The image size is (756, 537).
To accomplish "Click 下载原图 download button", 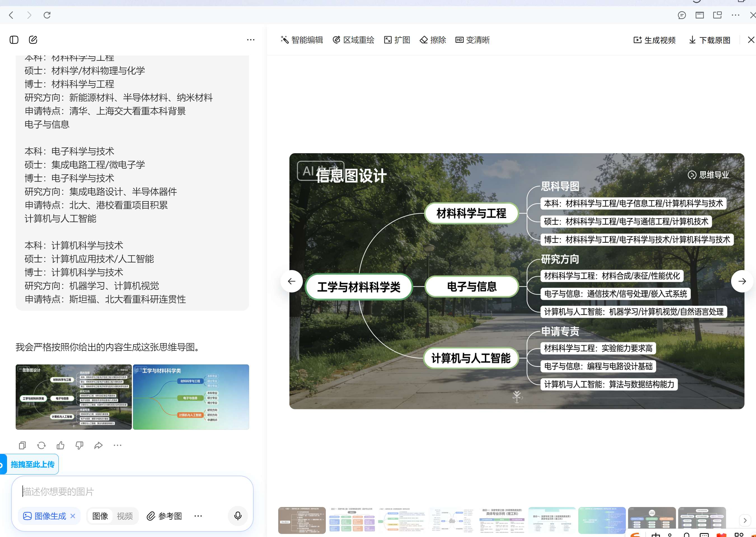I will click(710, 40).
